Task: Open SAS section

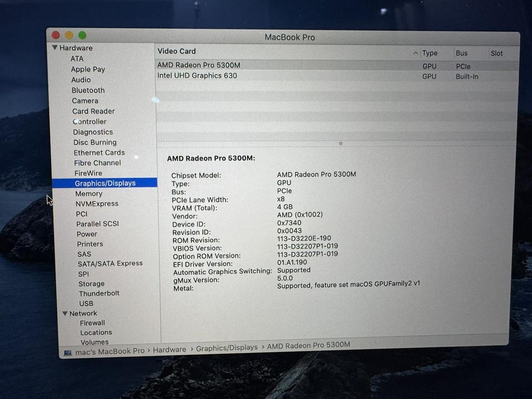Action: tap(84, 254)
